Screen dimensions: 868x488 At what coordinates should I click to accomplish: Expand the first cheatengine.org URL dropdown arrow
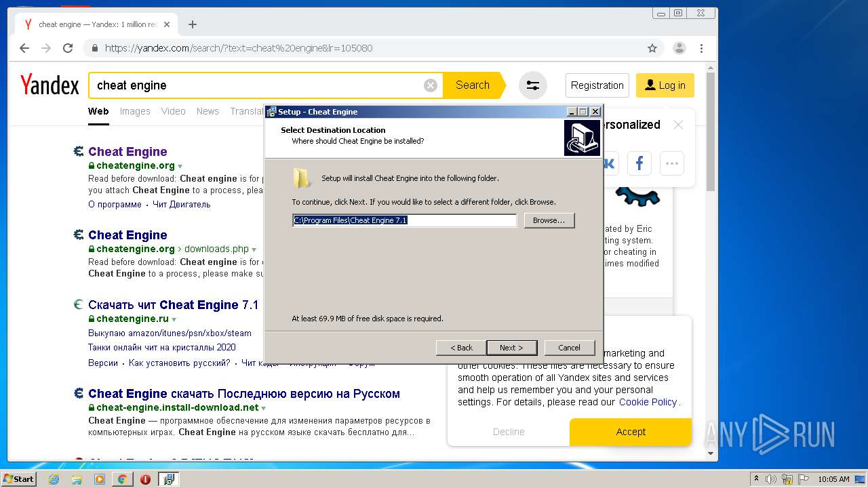point(180,166)
